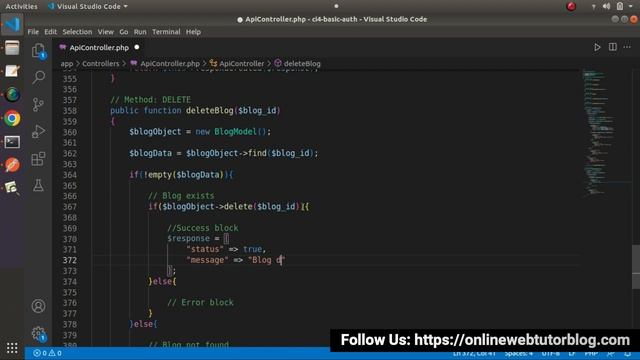Open the text editor in the dock
Viewport: 640px width, 360px height.
12,71
